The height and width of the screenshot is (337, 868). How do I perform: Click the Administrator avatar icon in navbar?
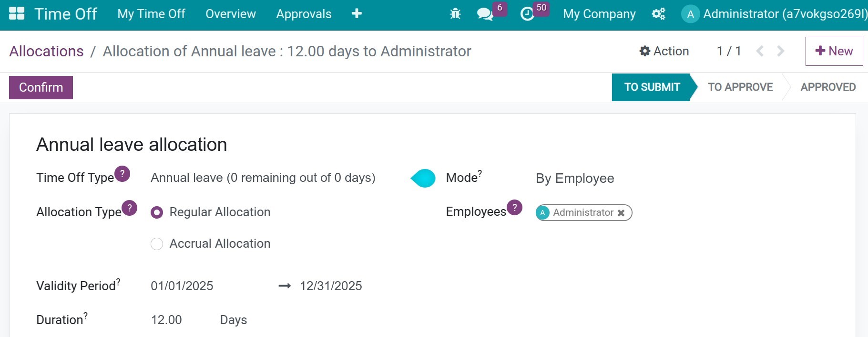click(690, 14)
